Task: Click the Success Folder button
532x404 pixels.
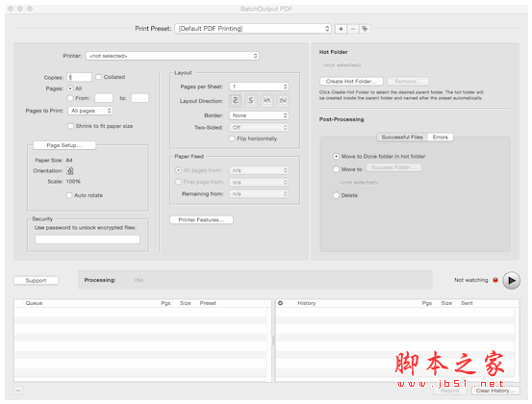Action: 393,167
